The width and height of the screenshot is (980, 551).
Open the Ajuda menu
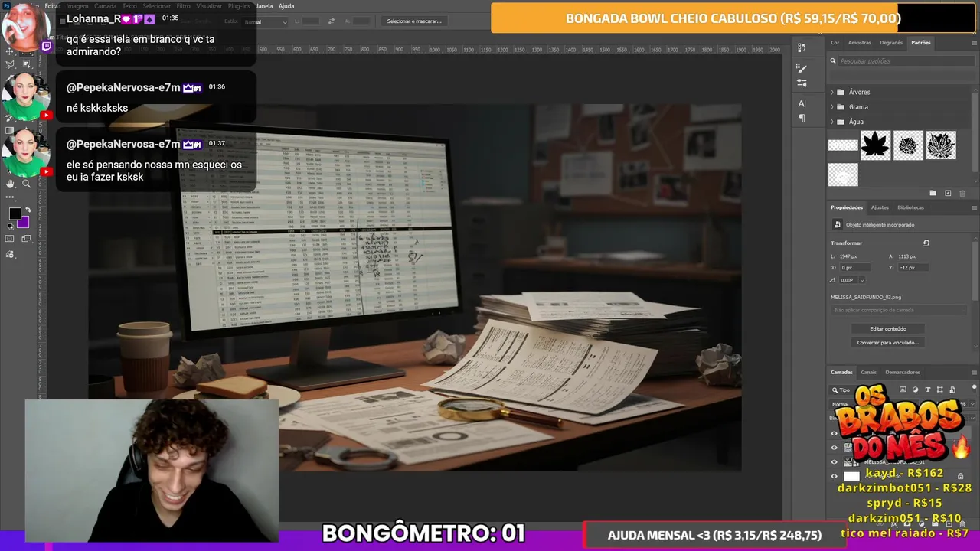click(x=286, y=6)
